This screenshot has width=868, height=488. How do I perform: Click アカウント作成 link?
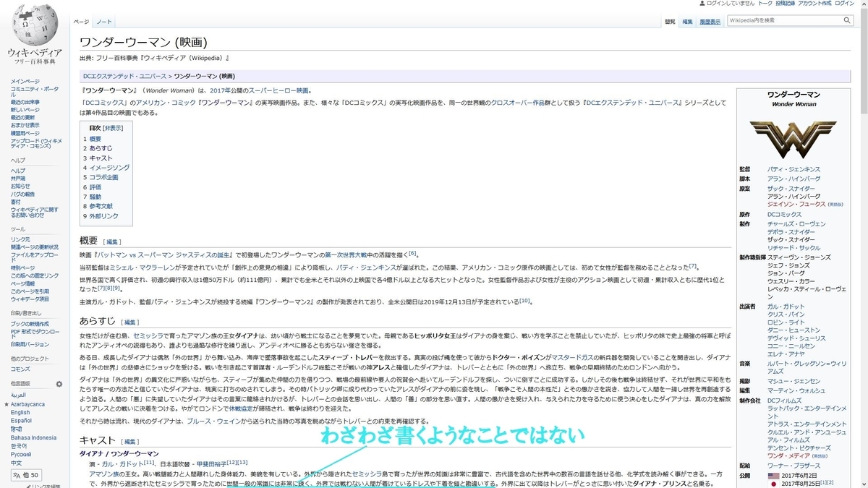click(814, 4)
